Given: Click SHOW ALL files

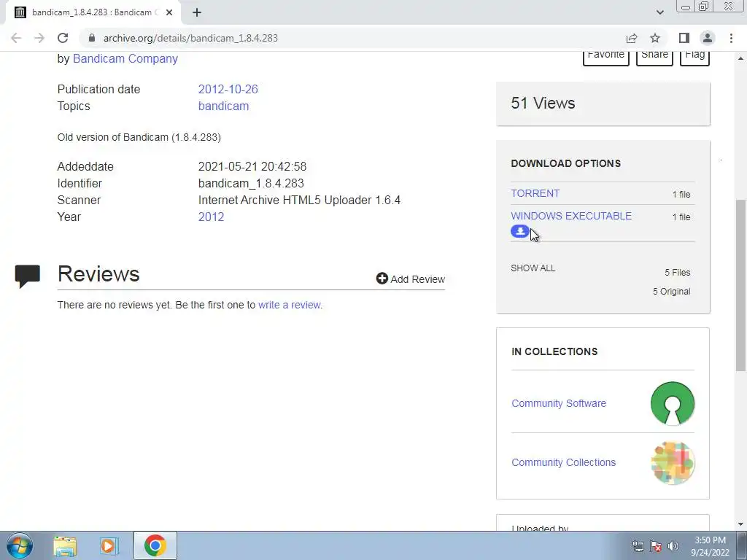Looking at the screenshot, I should point(533,268).
